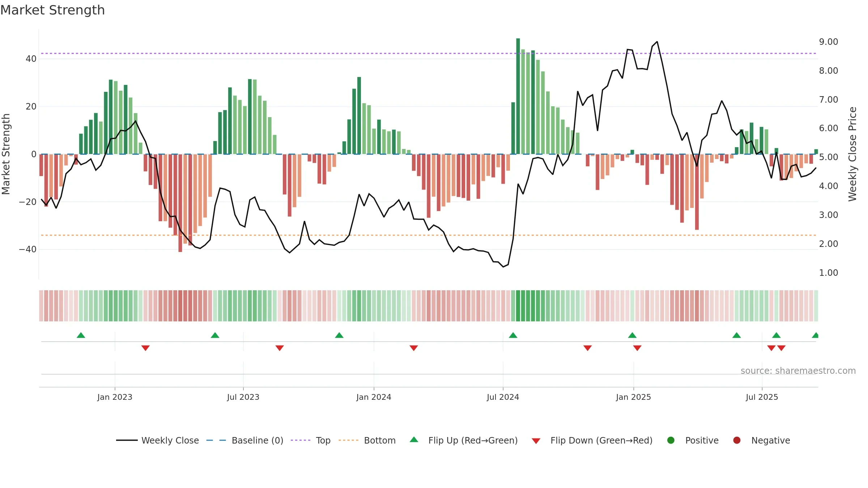Click the 1.00 price axis tick
Screen dimensions: 868x488
point(829,273)
